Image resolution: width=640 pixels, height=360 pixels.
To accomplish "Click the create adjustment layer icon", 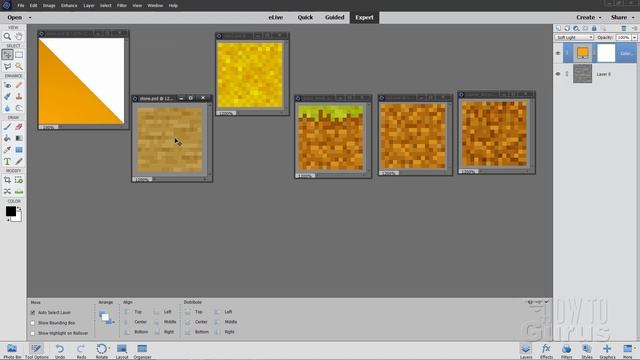I will 576,28.
